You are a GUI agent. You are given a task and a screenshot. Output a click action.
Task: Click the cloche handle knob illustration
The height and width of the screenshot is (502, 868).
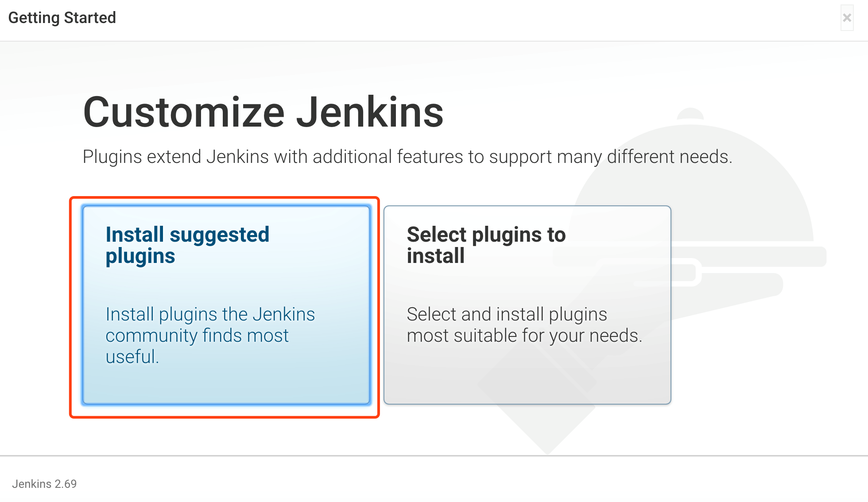pyautogui.click(x=690, y=114)
